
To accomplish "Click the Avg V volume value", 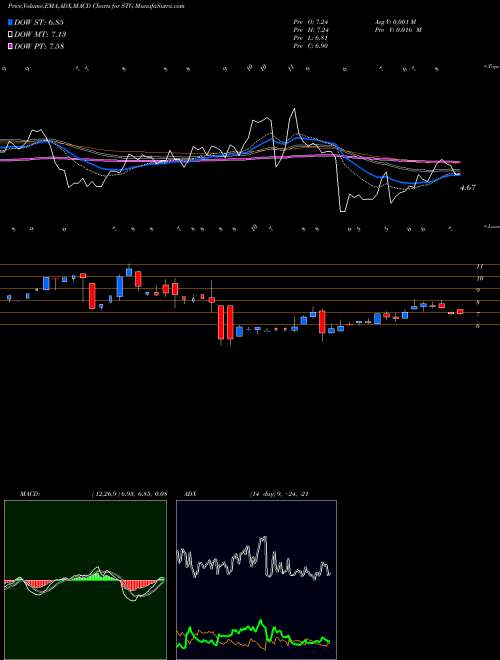I will tap(395, 22).
